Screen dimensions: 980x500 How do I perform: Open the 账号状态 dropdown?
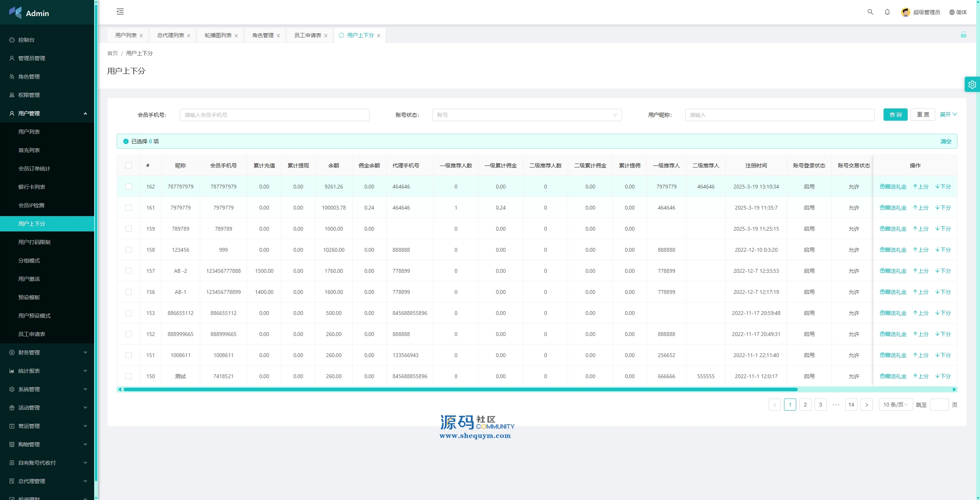tap(527, 115)
